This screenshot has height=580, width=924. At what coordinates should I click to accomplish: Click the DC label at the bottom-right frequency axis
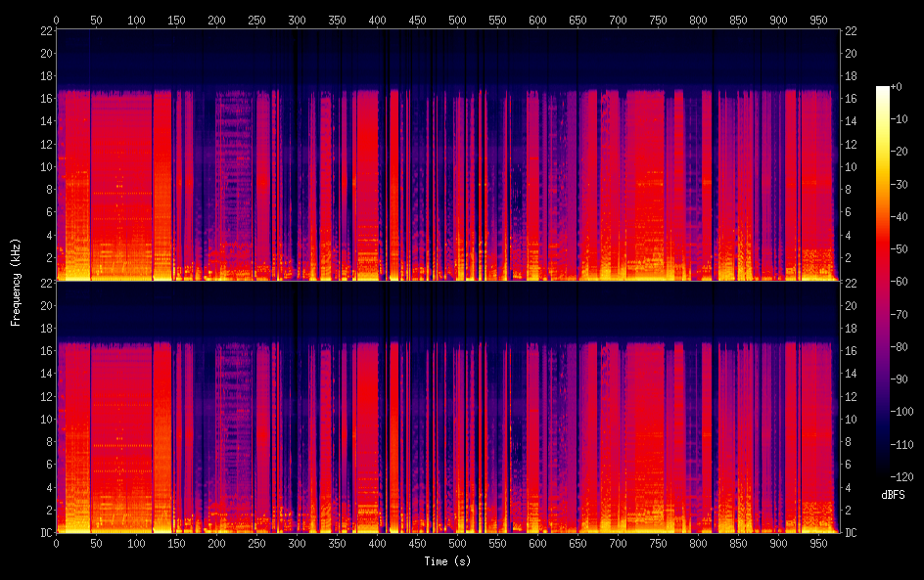coord(852,533)
